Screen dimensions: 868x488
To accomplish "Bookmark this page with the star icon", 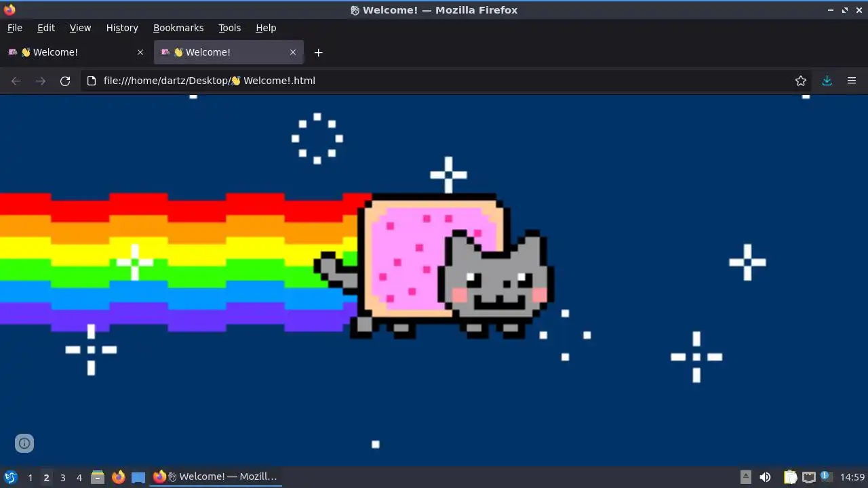I will pyautogui.click(x=801, y=81).
